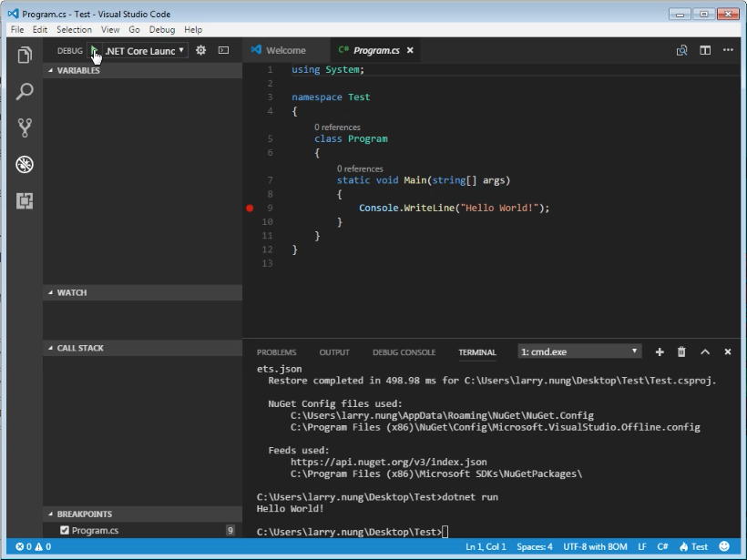The height and width of the screenshot is (560, 747).
Task: Collapse the WATCH section
Action: click(x=142, y=293)
